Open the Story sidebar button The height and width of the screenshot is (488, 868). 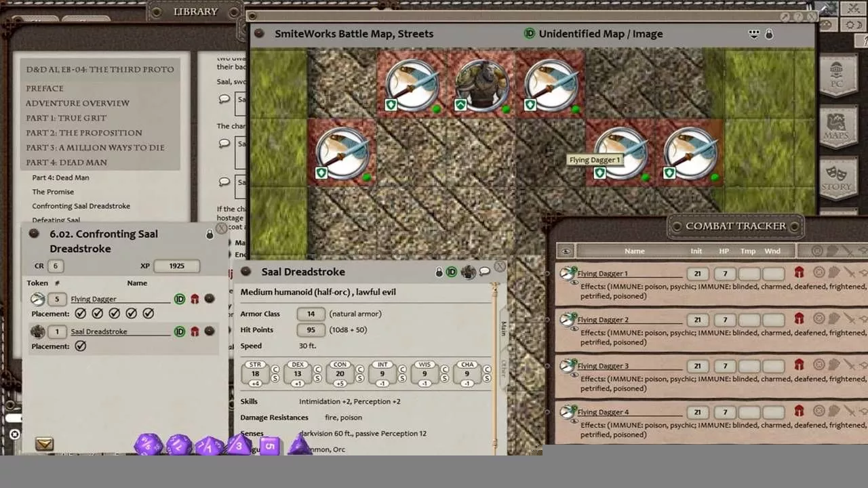click(837, 178)
